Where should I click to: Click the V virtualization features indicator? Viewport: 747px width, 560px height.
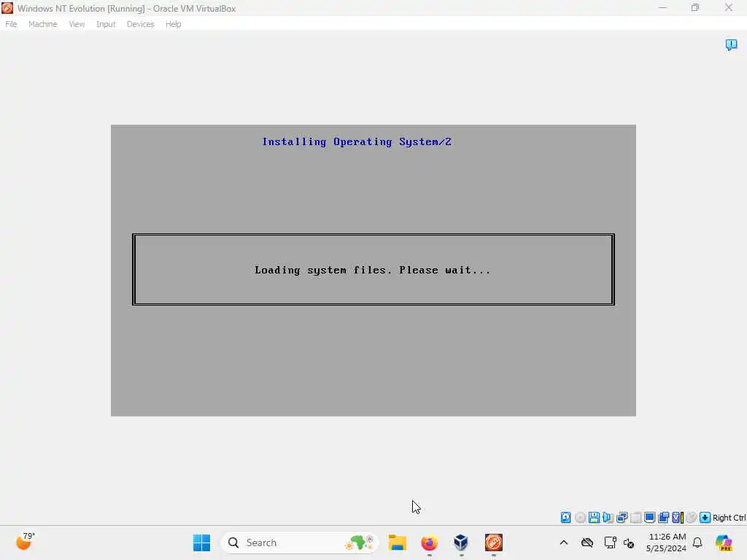(x=678, y=517)
